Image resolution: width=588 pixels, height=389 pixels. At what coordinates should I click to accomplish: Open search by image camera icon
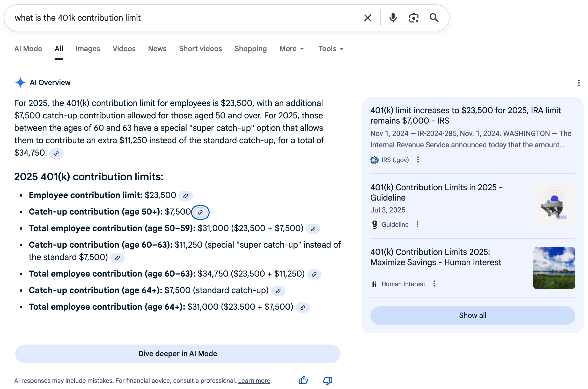click(x=414, y=18)
